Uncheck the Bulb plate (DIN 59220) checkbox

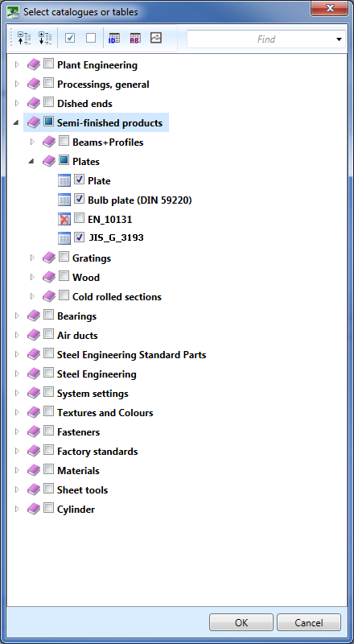click(x=80, y=199)
